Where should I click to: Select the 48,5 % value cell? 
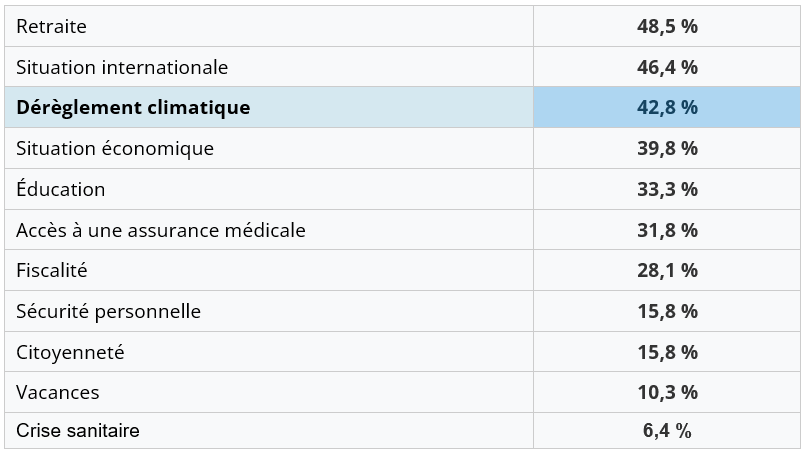(667, 27)
